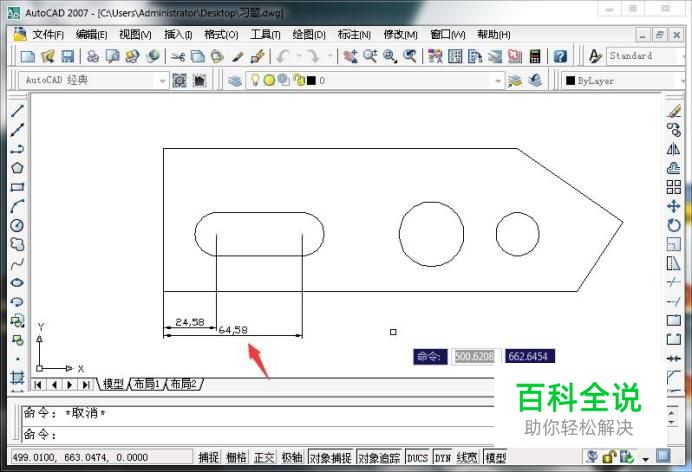Click the command line input field
692x472 pixels.
click(x=258, y=435)
